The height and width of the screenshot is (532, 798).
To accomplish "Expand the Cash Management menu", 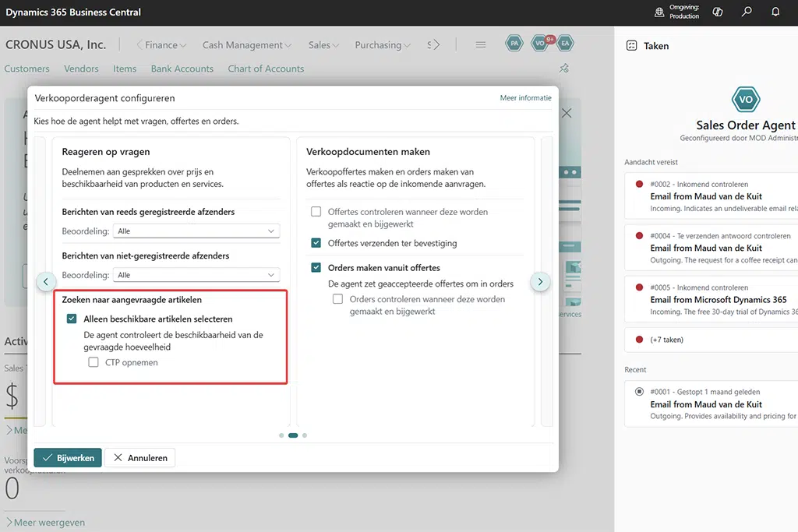I will [247, 44].
